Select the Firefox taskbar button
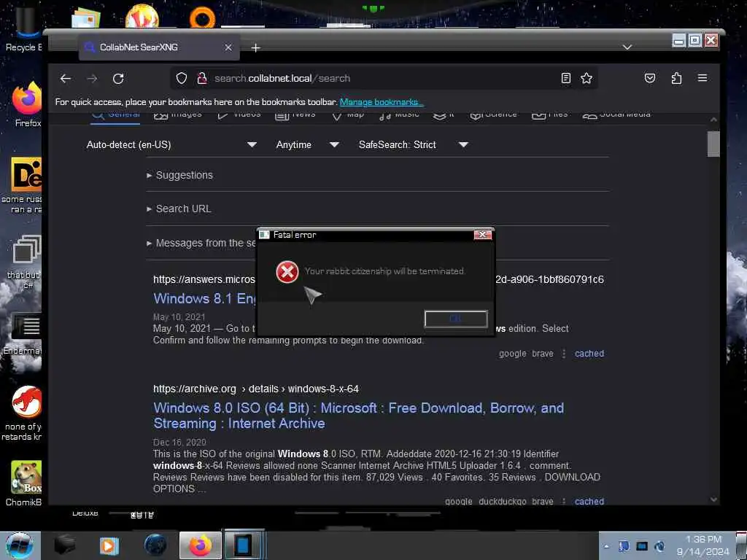Image resolution: width=747 pixels, height=560 pixels. tap(201, 545)
